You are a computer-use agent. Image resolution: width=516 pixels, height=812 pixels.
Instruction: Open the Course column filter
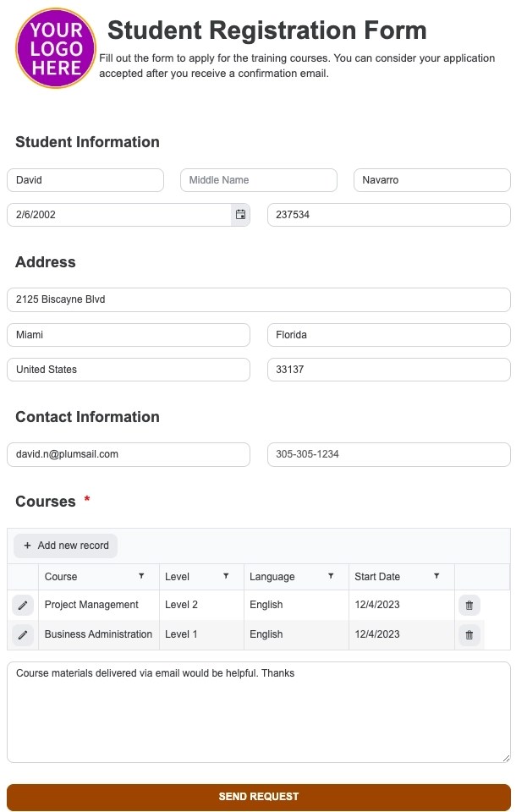pos(141,576)
